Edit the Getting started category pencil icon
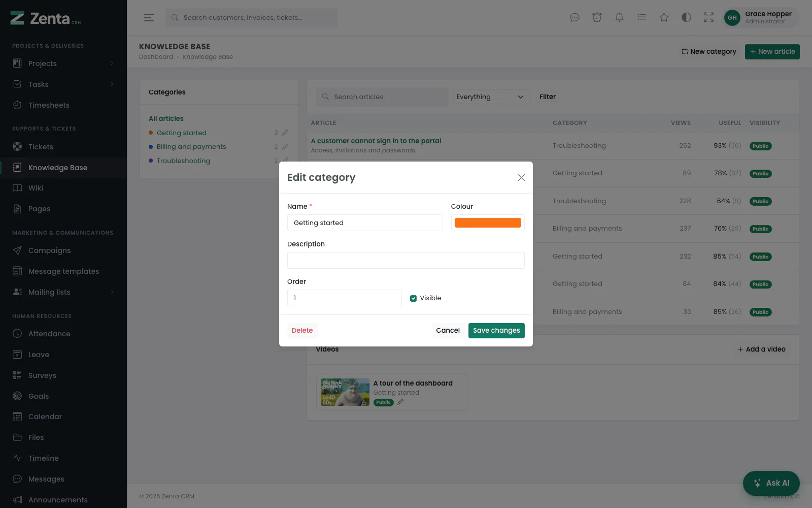The width and height of the screenshot is (812, 508). point(285,133)
